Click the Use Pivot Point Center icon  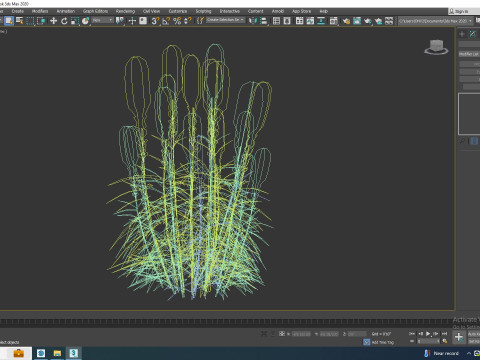119,21
